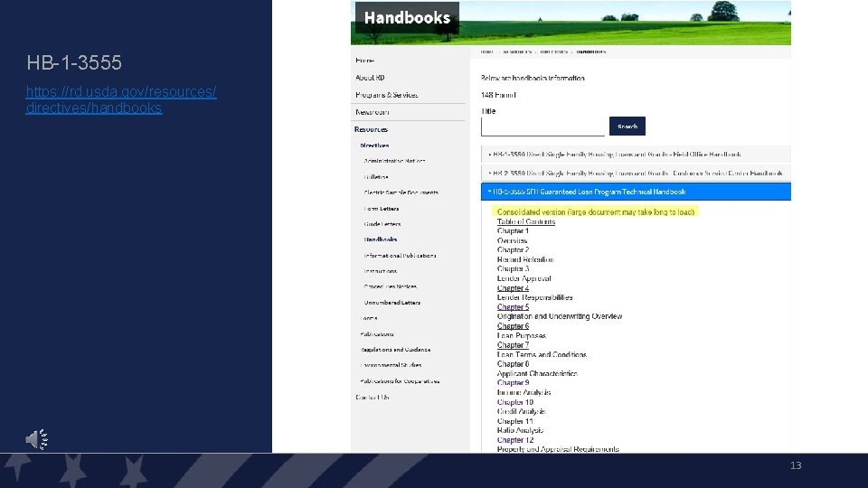Open Handbooks sidebar item

381,239
